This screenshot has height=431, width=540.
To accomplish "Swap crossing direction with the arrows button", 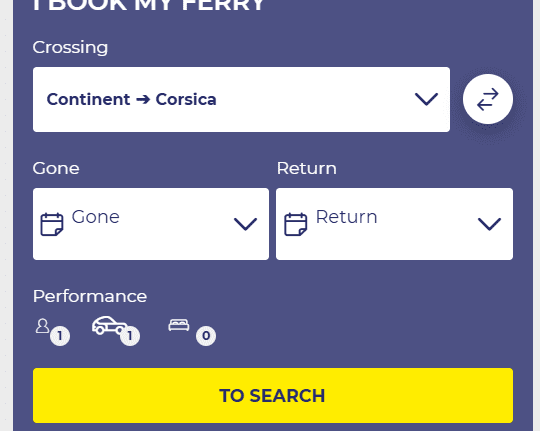I will 488,99.
